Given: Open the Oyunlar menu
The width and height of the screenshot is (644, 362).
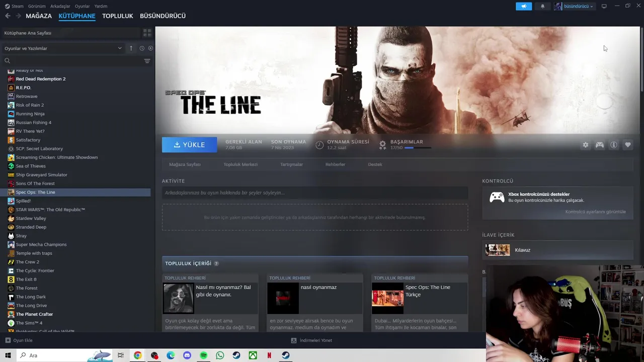Looking at the screenshot, I should 82,6.
